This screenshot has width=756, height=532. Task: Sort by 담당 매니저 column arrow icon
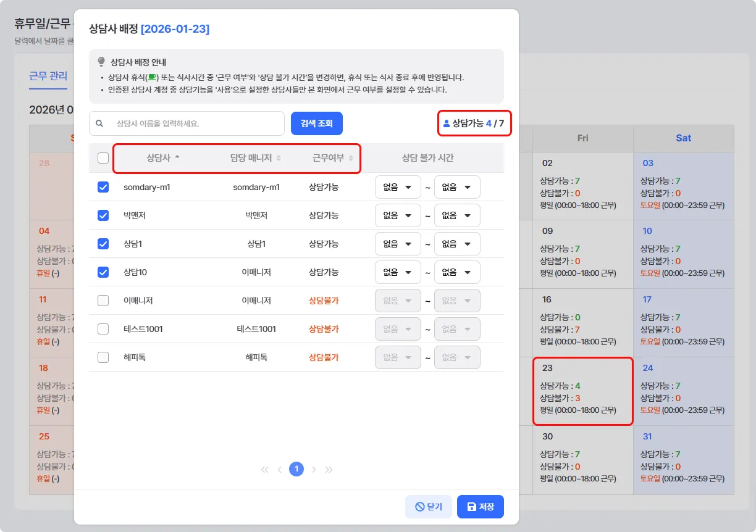(279, 158)
